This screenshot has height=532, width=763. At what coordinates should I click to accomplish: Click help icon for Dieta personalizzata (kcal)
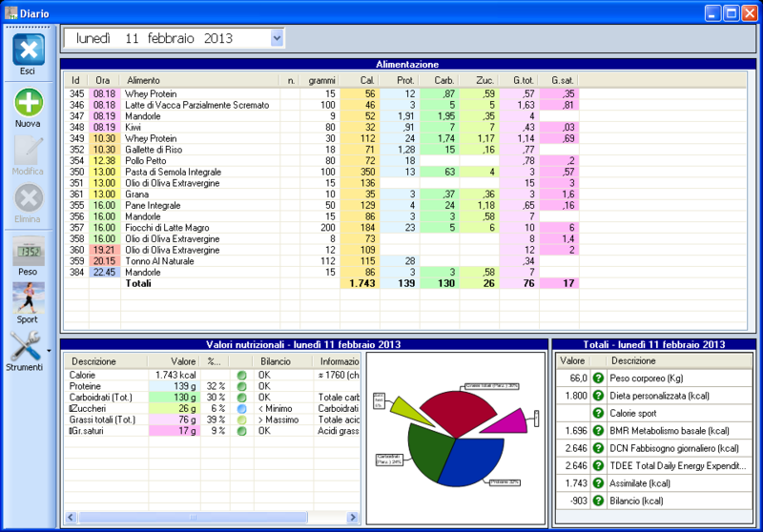tap(598, 396)
